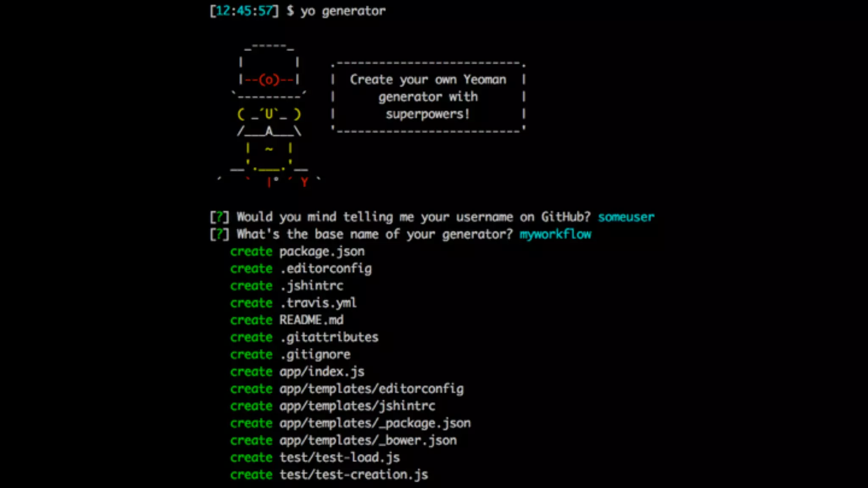Click the package.json file name

pyautogui.click(x=322, y=252)
